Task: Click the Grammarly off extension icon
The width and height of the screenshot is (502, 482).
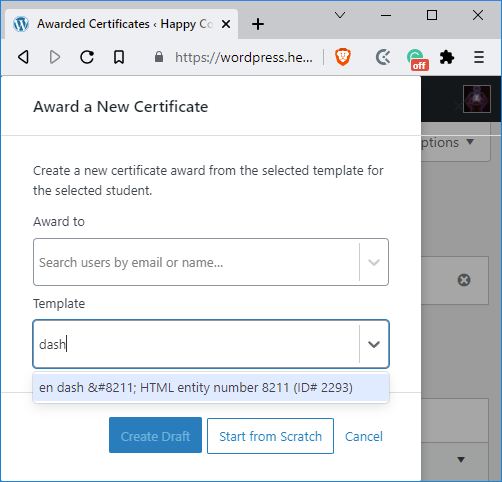Action: click(x=417, y=59)
